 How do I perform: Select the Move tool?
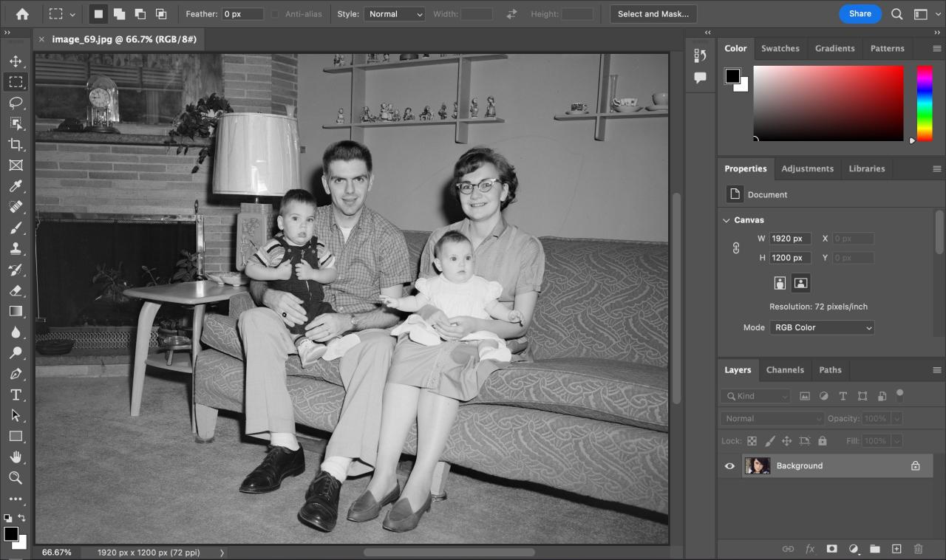[x=16, y=61]
